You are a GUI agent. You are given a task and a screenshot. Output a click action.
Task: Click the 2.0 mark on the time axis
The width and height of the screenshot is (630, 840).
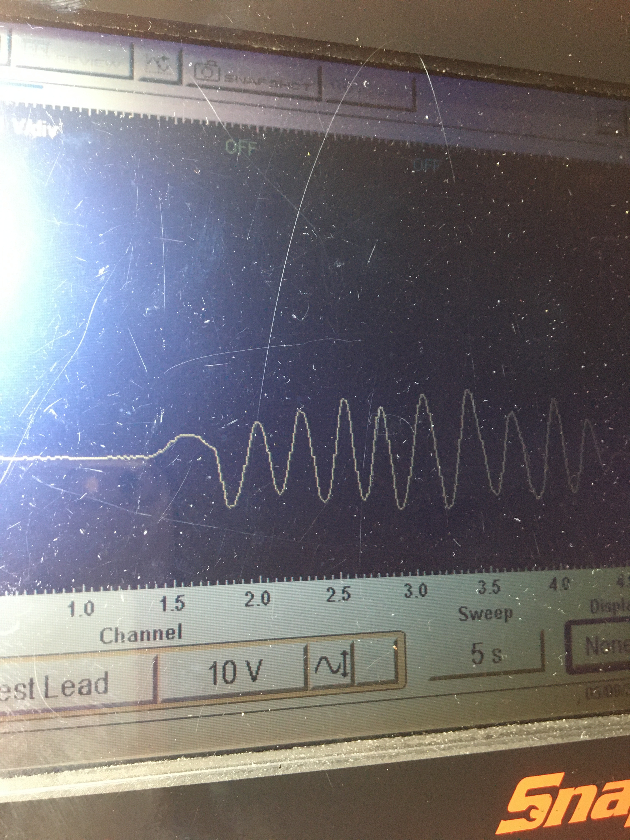[x=257, y=599]
